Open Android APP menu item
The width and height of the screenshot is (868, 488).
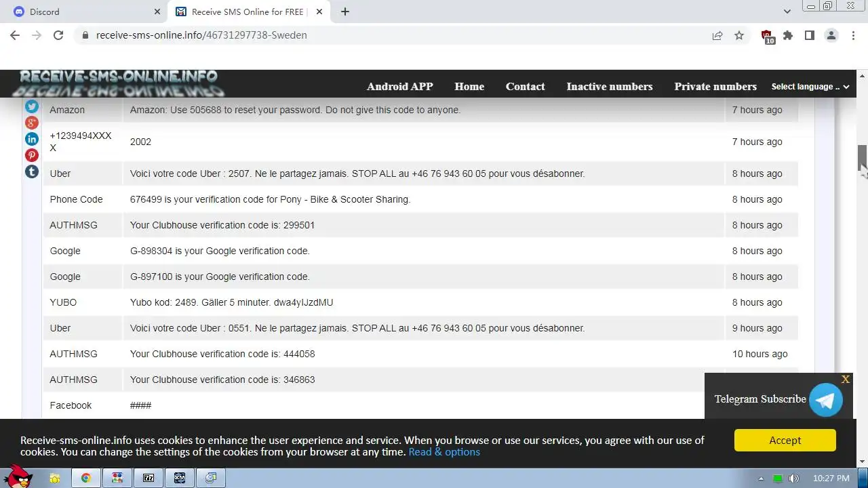(400, 87)
